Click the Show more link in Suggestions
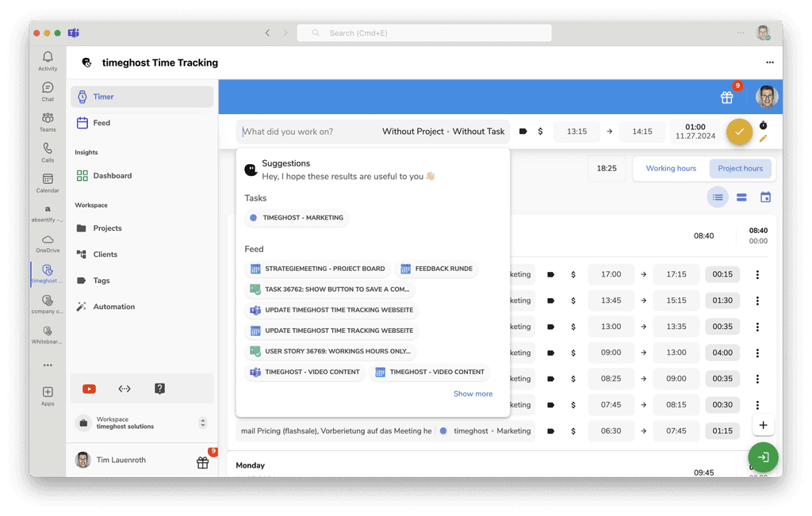 [473, 393]
